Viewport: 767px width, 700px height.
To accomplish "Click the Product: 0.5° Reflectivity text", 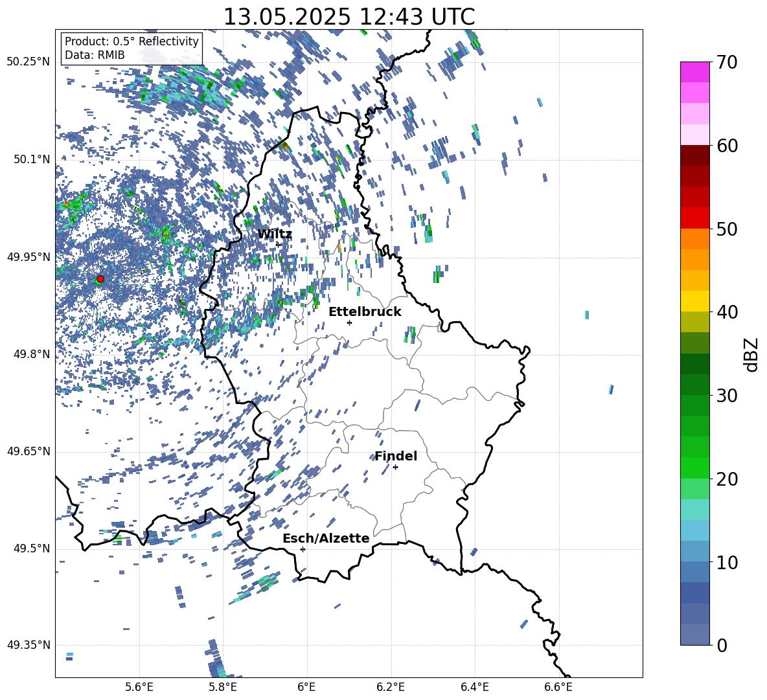I will [132, 41].
